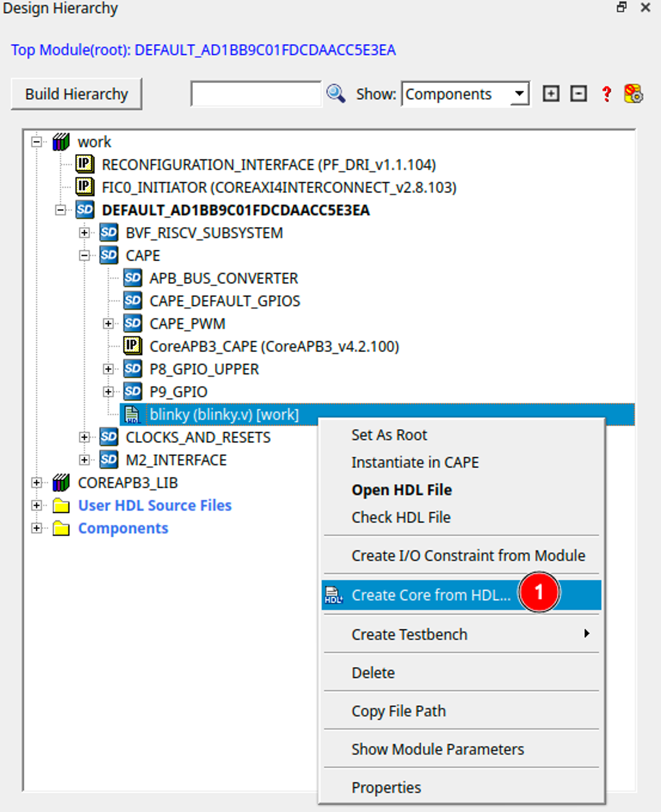Image resolution: width=661 pixels, height=812 pixels.
Task: Expand the P9_GPIO node
Action: tap(108, 392)
